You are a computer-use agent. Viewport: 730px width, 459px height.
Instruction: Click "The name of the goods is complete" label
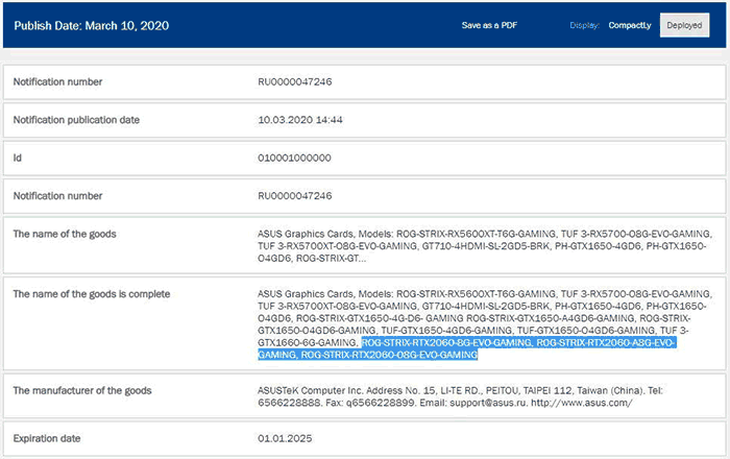(91, 294)
